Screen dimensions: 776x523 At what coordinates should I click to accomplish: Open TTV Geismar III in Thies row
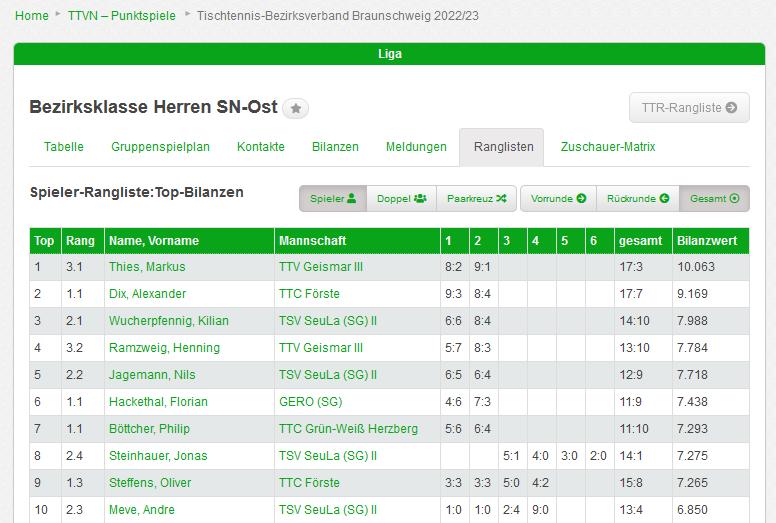pyautogui.click(x=321, y=267)
